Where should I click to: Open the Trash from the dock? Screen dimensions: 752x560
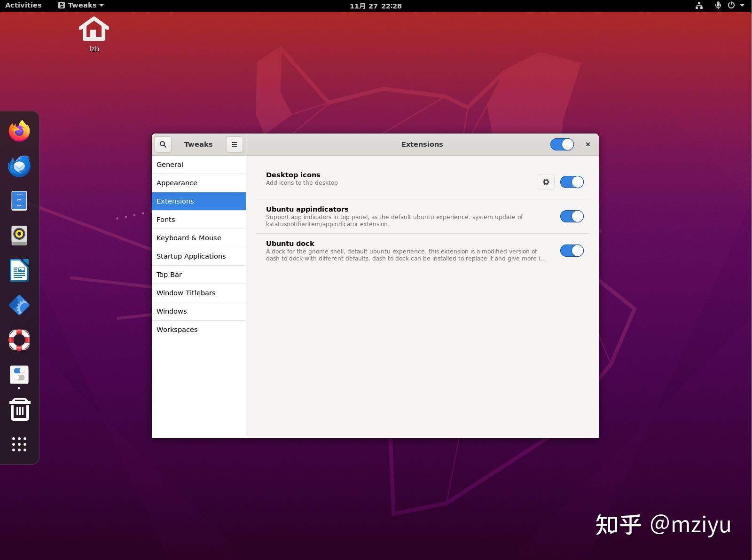coord(19,410)
